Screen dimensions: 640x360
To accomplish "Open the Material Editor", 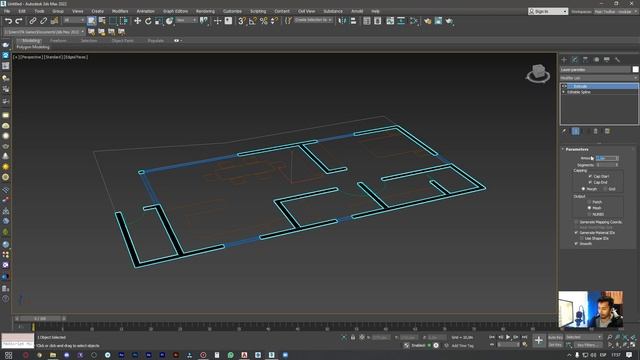I will tap(414, 20).
